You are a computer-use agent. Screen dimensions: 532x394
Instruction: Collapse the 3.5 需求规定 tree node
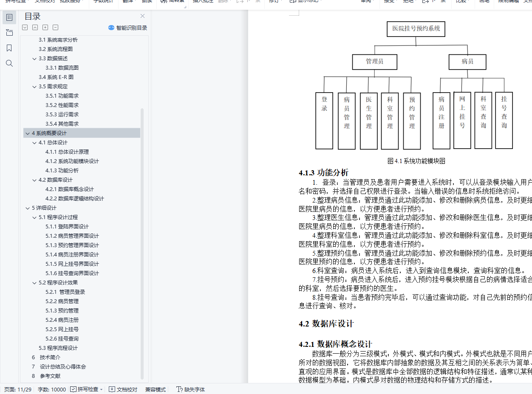tap(34, 87)
